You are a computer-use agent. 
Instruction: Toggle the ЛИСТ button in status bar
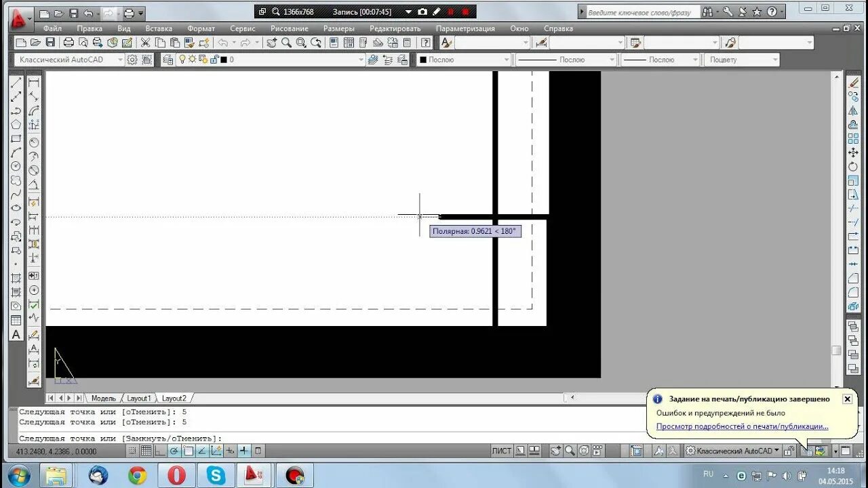[x=502, y=450]
